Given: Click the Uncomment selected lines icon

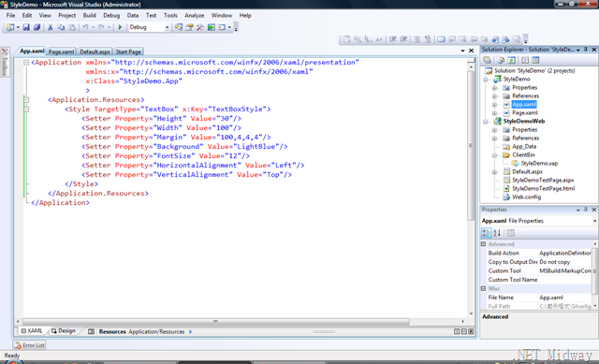Looking at the screenshot, I should [428, 39].
